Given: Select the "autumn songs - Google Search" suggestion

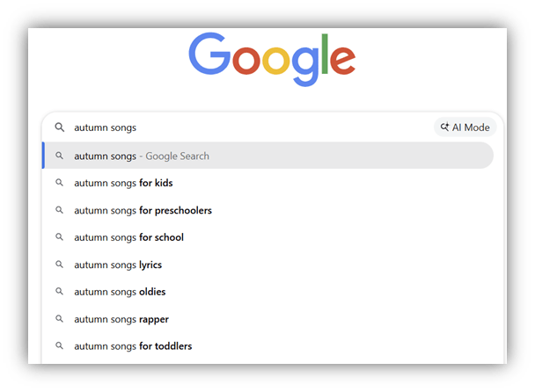Looking at the screenshot, I should tap(142, 156).
